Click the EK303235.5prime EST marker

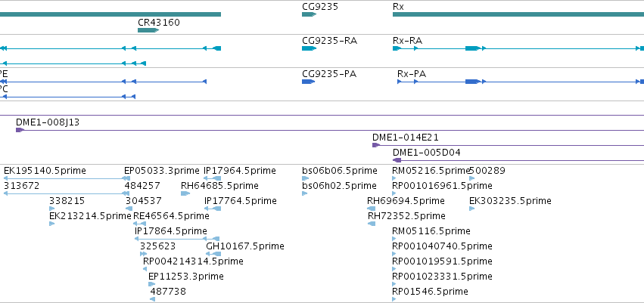point(472,209)
